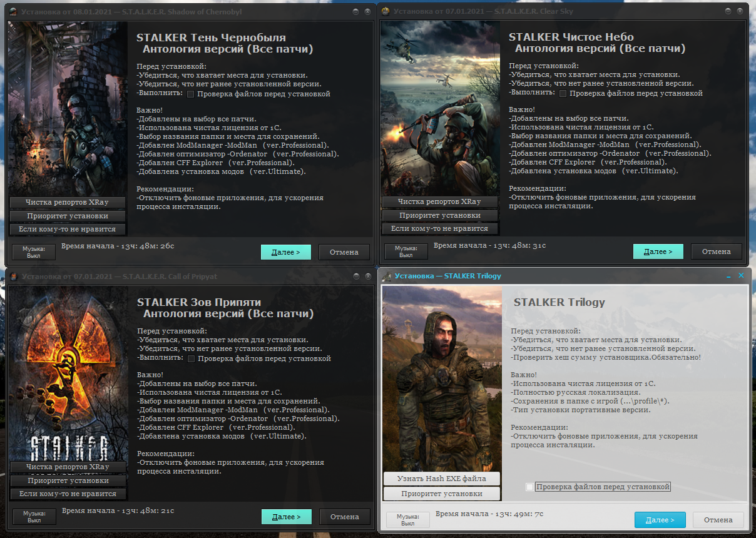Click Тип установки портативные версии line

(x=581, y=410)
